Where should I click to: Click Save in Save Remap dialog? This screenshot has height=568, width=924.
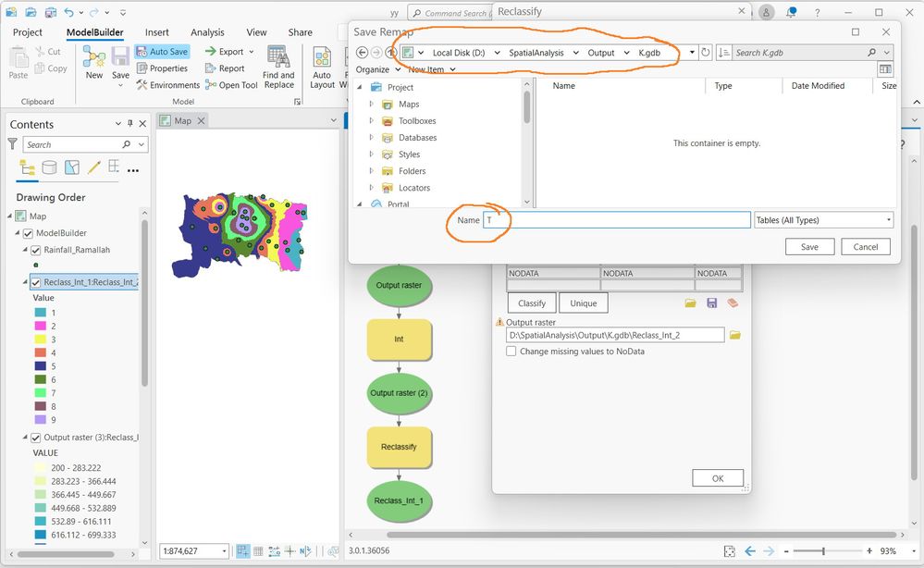pyautogui.click(x=809, y=247)
